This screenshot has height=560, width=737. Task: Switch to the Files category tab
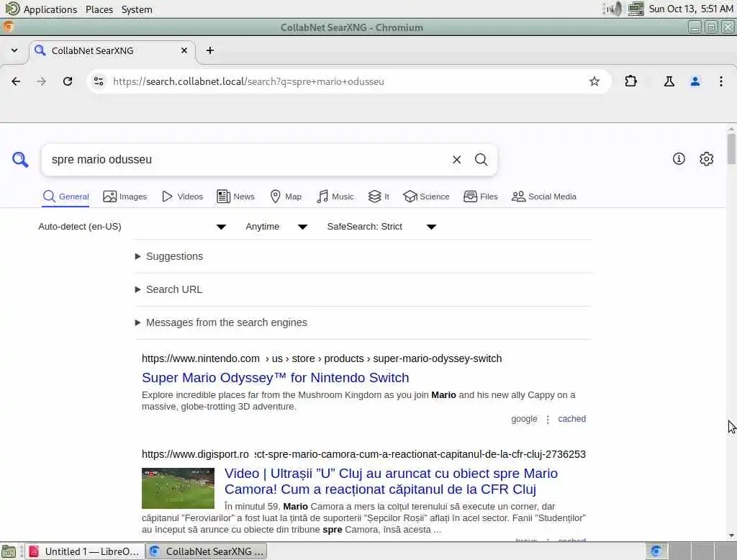point(480,197)
